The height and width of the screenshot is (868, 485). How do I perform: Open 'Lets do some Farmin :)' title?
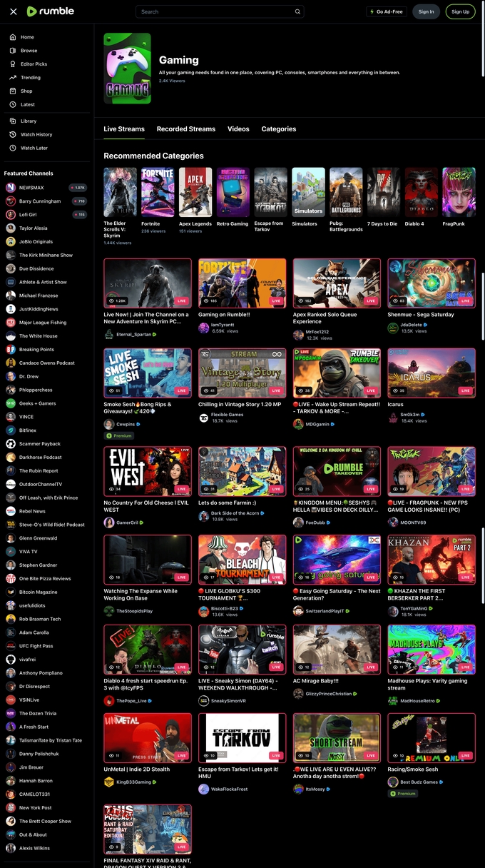227,503
